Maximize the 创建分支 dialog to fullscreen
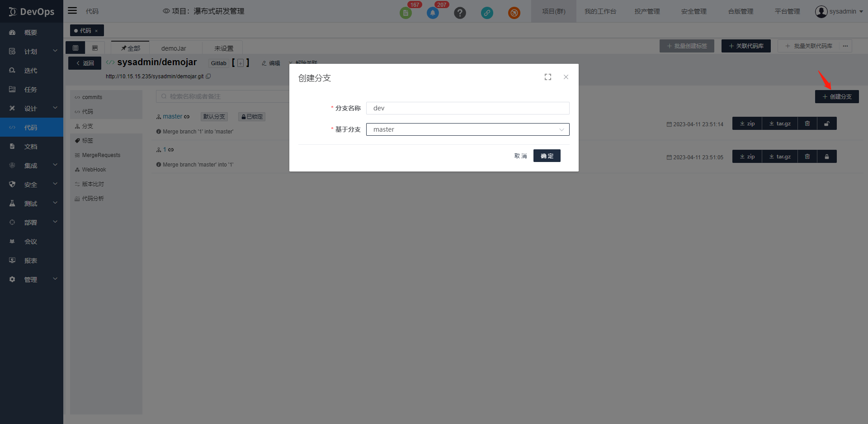 pyautogui.click(x=548, y=77)
